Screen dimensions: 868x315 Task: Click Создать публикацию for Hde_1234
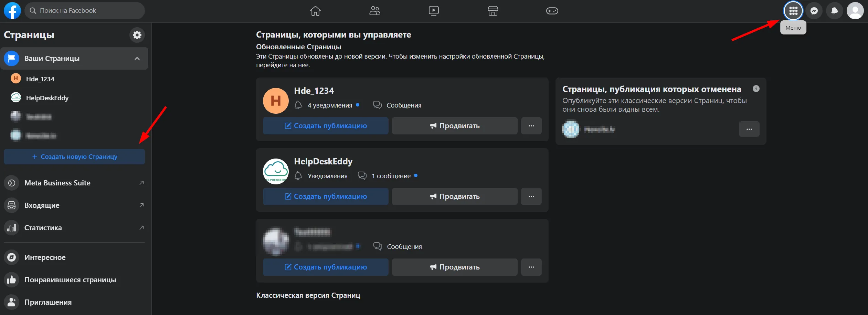coord(326,126)
